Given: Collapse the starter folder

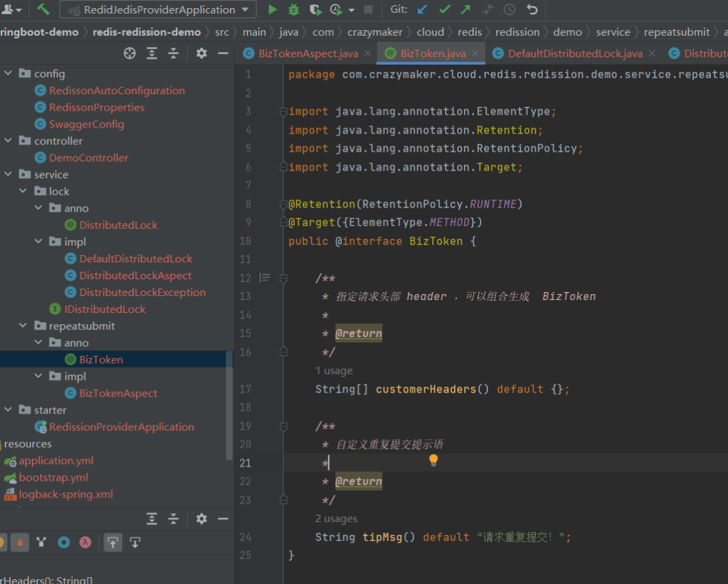Looking at the screenshot, I should point(8,410).
